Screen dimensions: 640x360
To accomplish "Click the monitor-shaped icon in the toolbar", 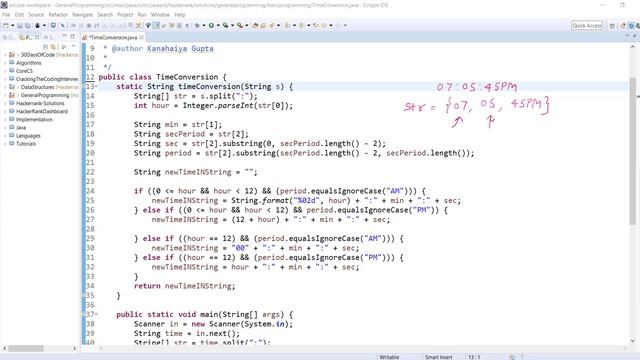I will click(x=53, y=25).
